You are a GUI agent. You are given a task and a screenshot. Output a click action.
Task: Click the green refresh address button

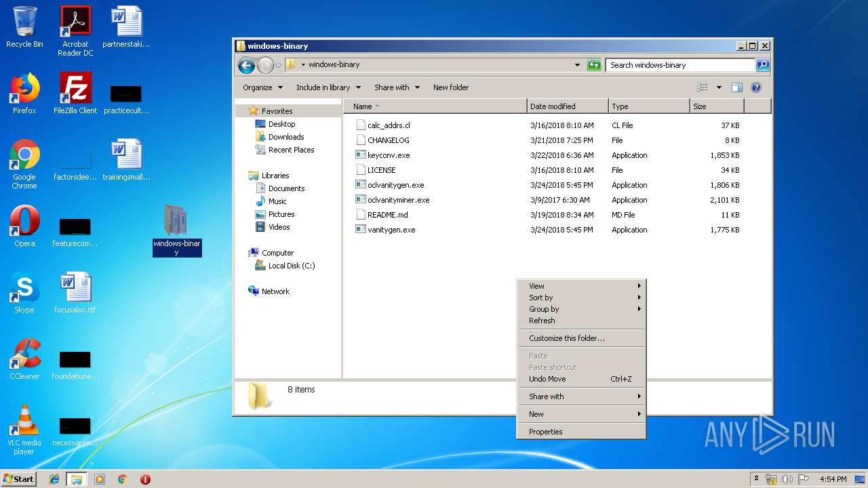[x=594, y=65]
